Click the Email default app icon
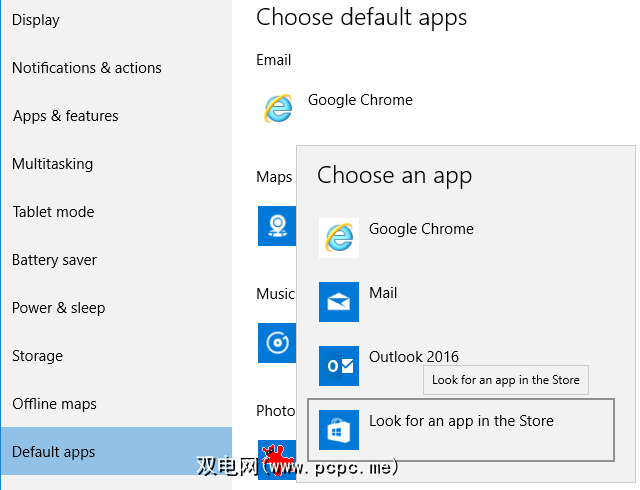 click(x=277, y=108)
